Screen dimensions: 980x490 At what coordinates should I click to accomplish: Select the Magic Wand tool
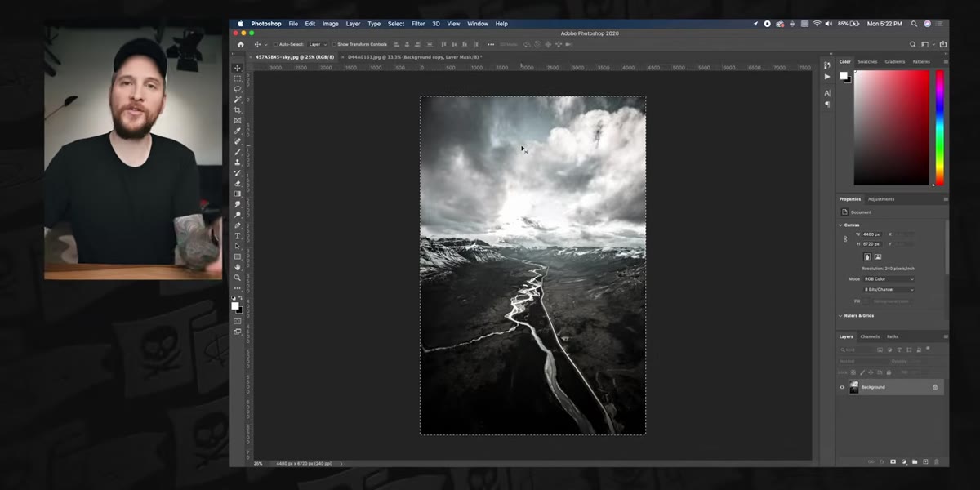[238, 100]
